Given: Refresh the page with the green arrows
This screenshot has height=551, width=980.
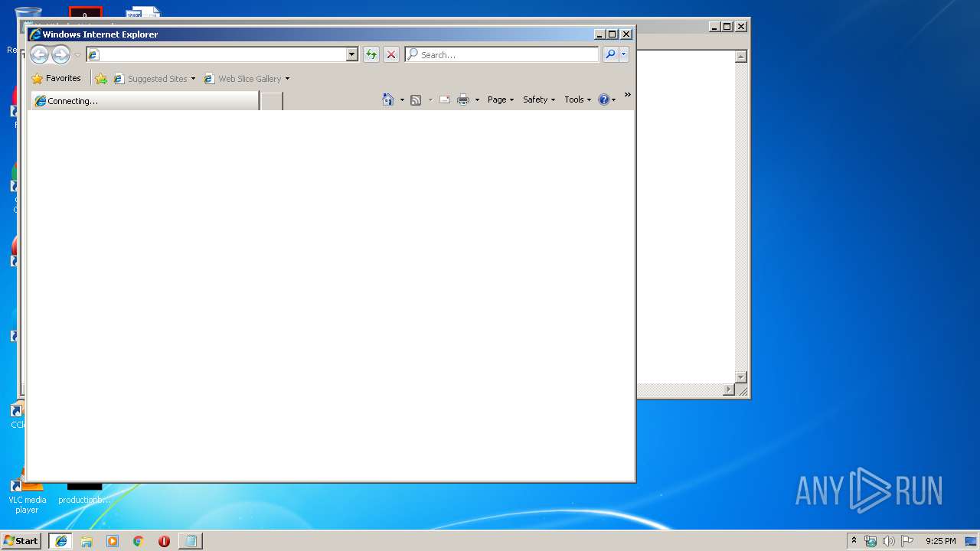Looking at the screenshot, I should click(x=371, y=54).
